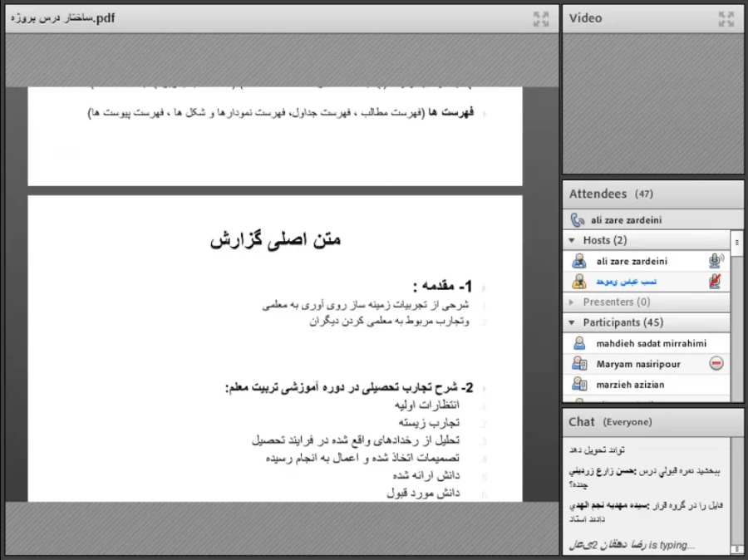Click the active microphone icon next to host ali zare zardeini
This screenshot has width=748, height=560.
click(716, 260)
